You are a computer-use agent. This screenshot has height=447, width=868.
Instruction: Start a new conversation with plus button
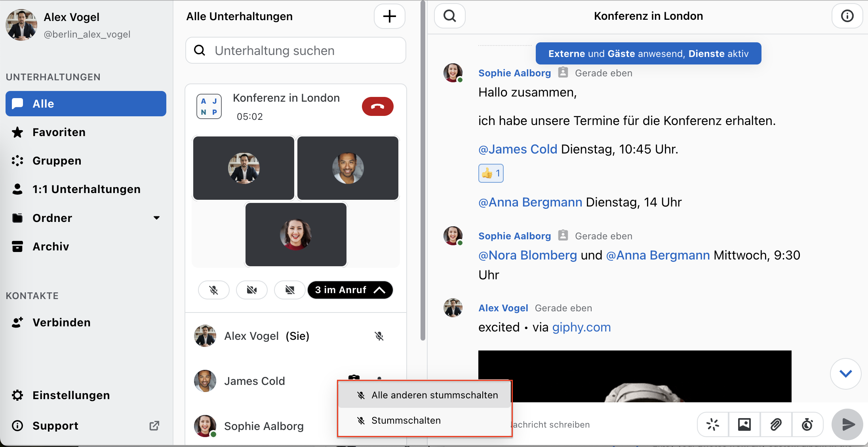(390, 16)
